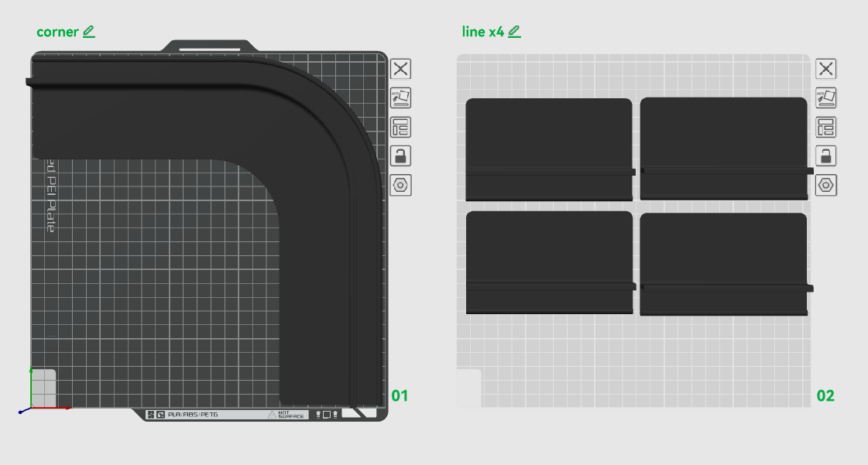Edit the "line x4" plate name with pencil icon

pyautogui.click(x=515, y=32)
